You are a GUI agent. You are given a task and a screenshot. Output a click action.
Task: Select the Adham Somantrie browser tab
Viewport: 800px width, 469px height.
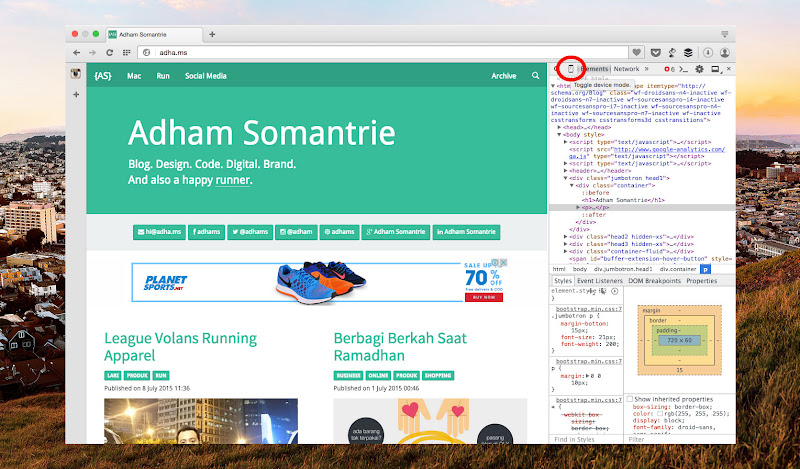point(155,35)
